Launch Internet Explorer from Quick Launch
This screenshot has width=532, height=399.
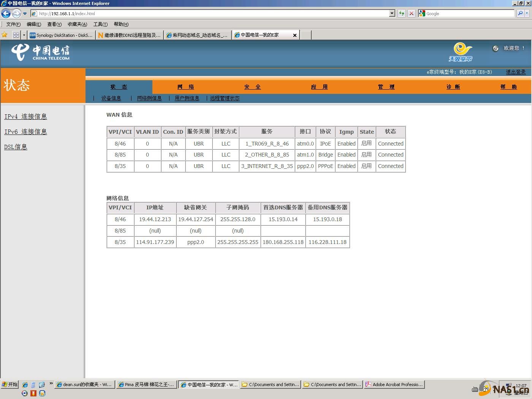coord(25,385)
